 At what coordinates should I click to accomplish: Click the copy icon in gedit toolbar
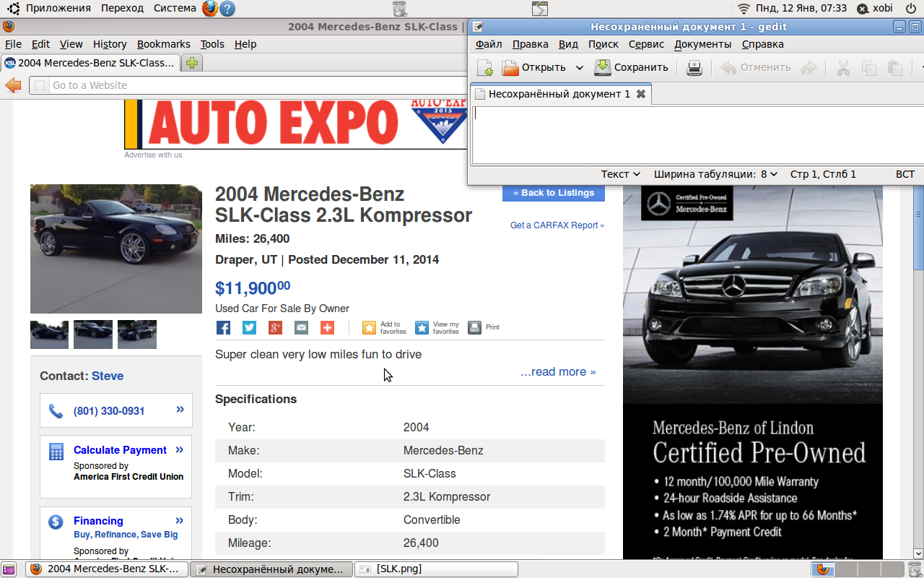[869, 68]
